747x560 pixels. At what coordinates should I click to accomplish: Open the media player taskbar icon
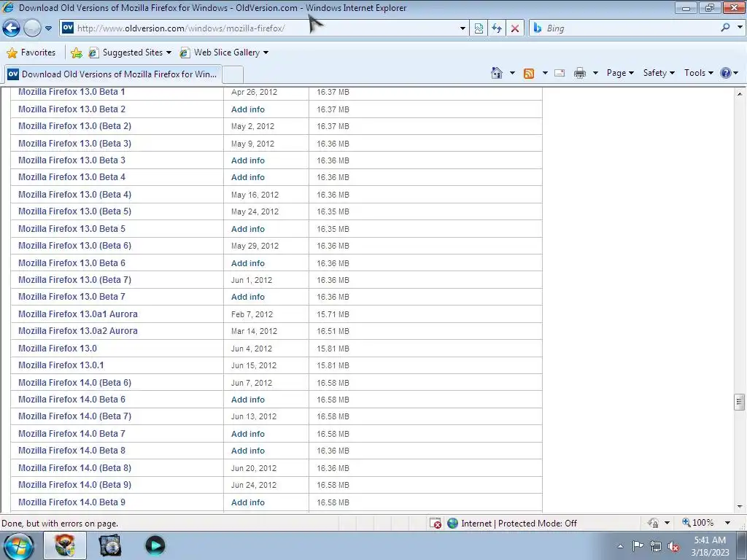[155, 545]
